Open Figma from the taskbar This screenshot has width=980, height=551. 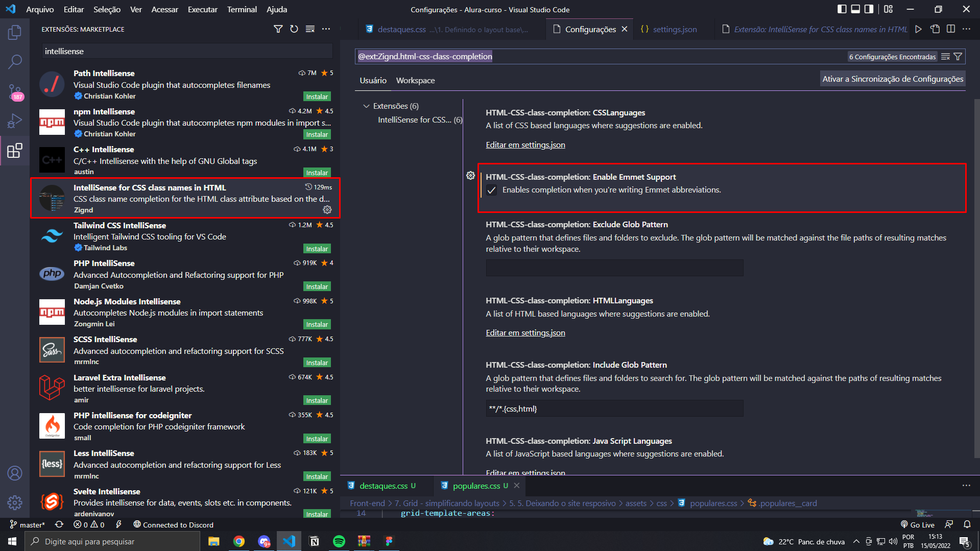click(389, 541)
